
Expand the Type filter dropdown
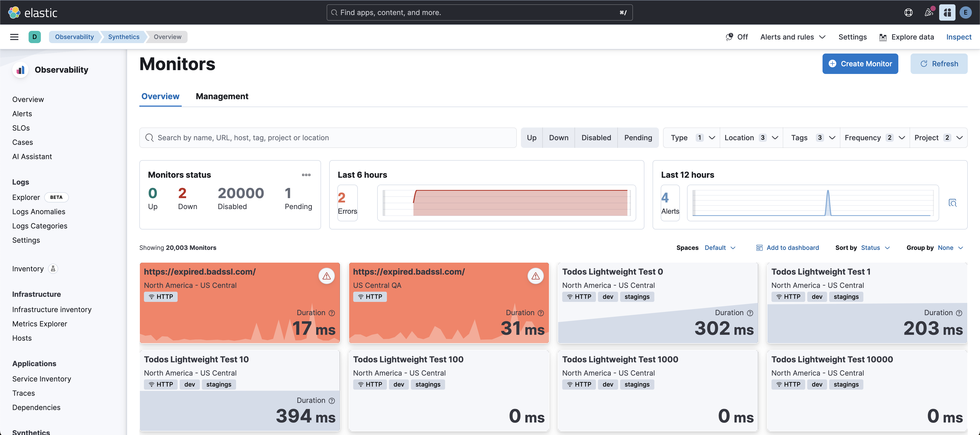(x=692, y=138)
